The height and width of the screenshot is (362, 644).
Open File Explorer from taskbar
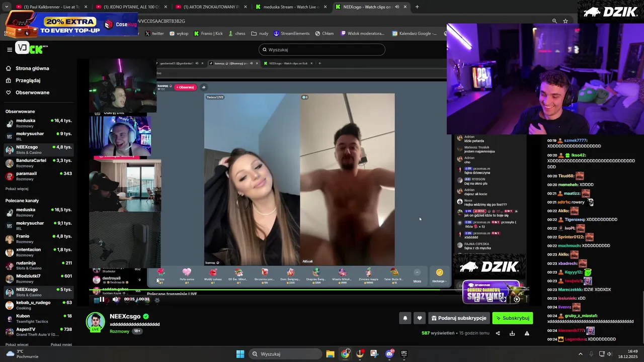coord(330,354)
